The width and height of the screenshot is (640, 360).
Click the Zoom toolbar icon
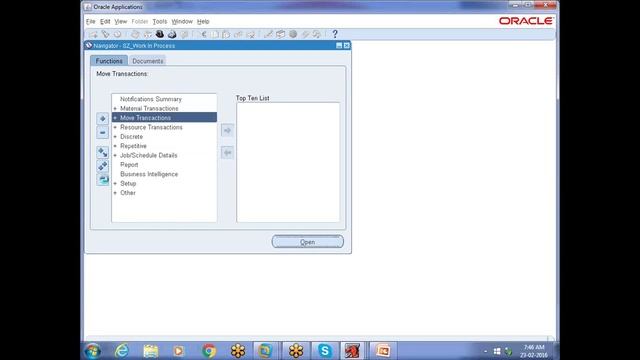(x=280, y=34)
